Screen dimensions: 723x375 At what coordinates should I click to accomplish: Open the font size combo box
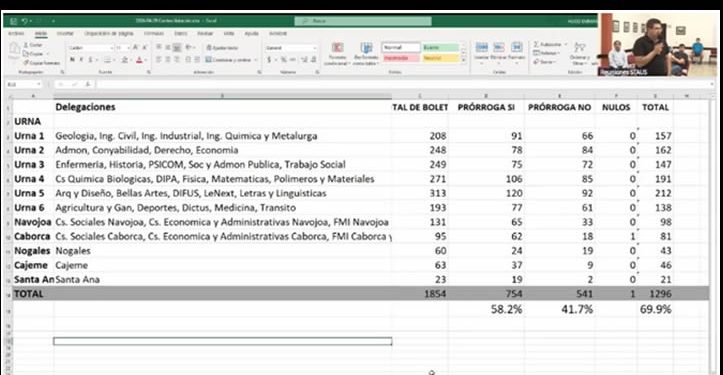[123, 48]
